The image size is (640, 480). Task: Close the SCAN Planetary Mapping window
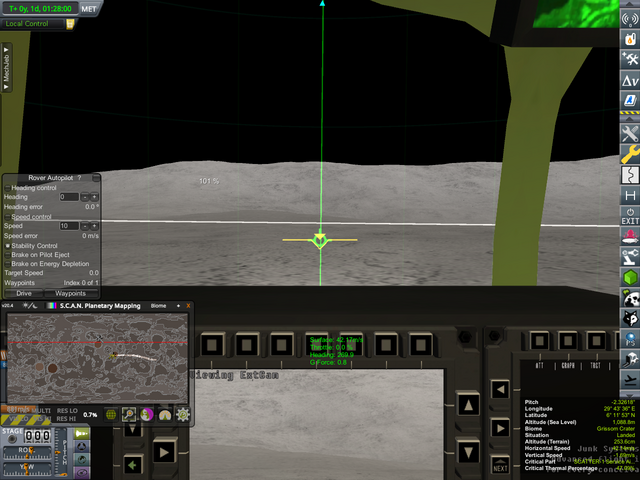coord(188,306)
